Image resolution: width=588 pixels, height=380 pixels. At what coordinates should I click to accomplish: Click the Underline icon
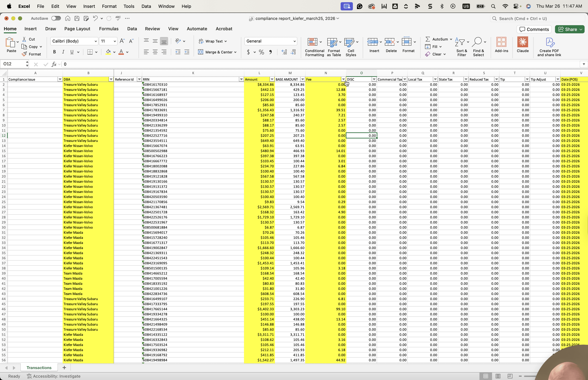(72, 52)
